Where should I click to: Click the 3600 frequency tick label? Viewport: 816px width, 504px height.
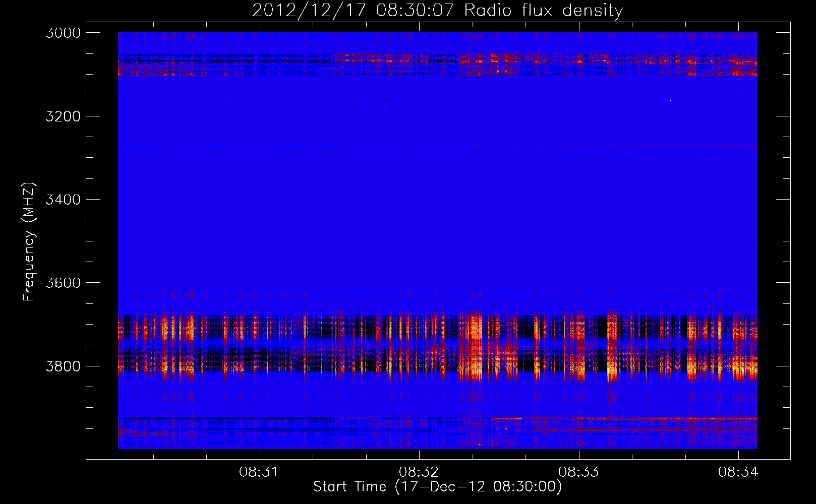coord(63,283)
